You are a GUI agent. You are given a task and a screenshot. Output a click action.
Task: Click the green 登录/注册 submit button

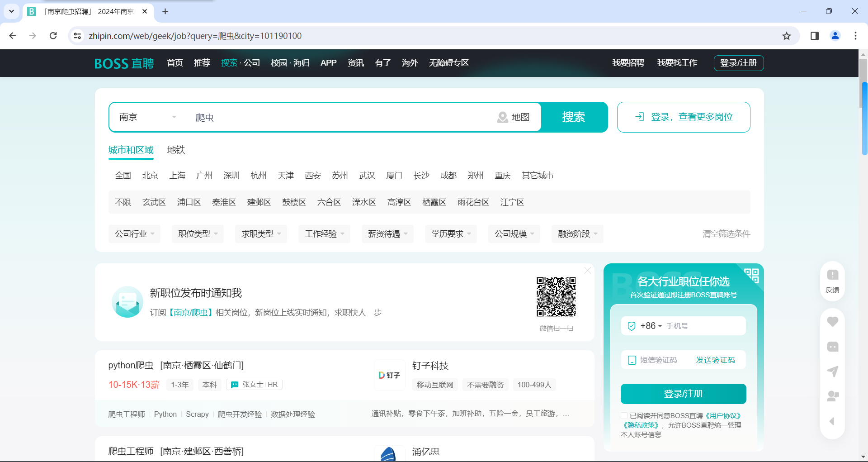point(683,394)
